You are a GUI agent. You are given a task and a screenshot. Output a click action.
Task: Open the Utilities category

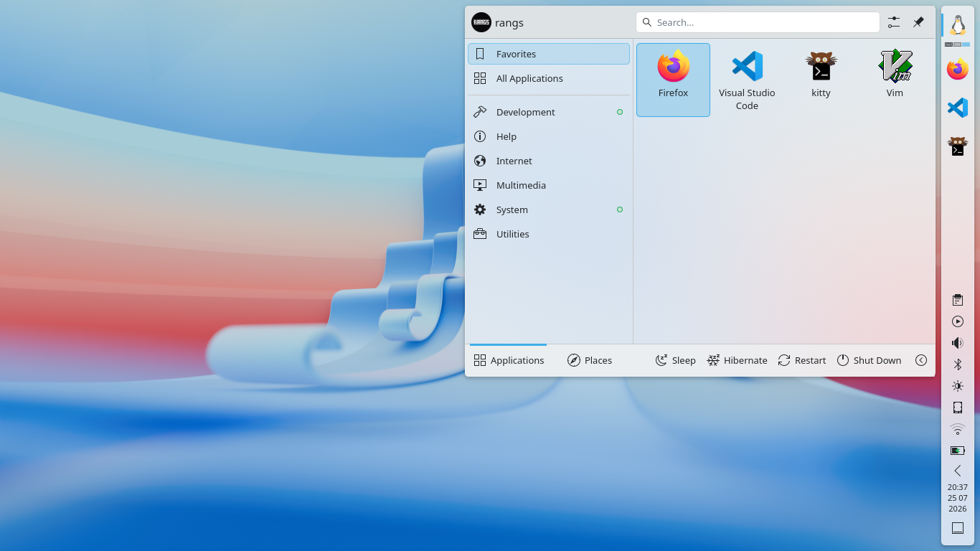[549, 234]
